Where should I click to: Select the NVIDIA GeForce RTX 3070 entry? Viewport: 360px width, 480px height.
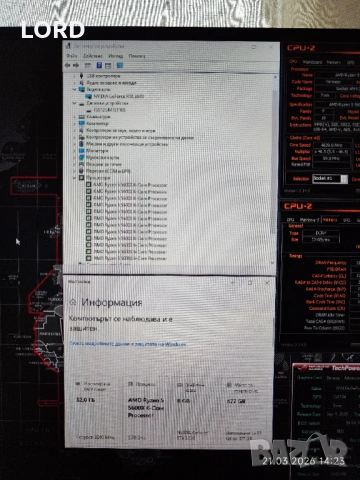(x=118, y=96)
